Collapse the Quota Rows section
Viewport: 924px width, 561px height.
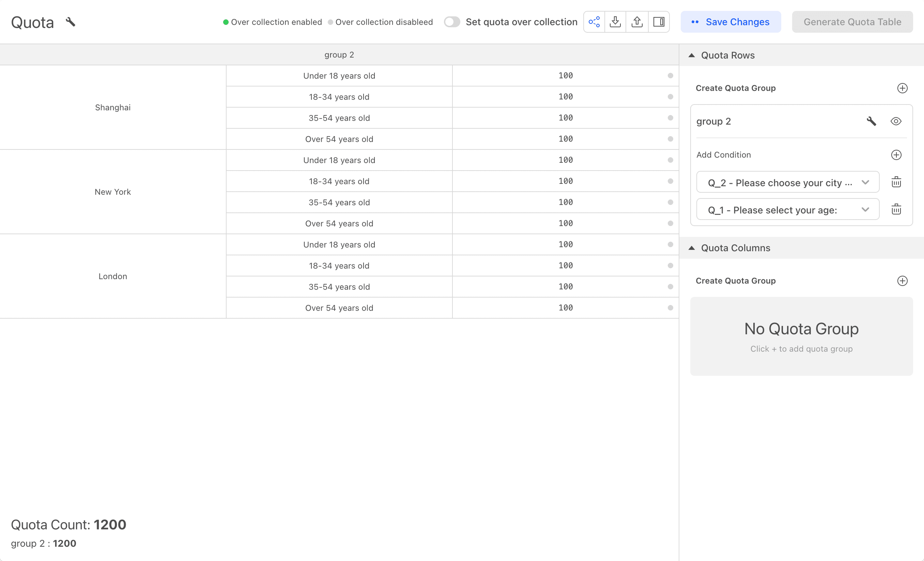coord(692,55)
